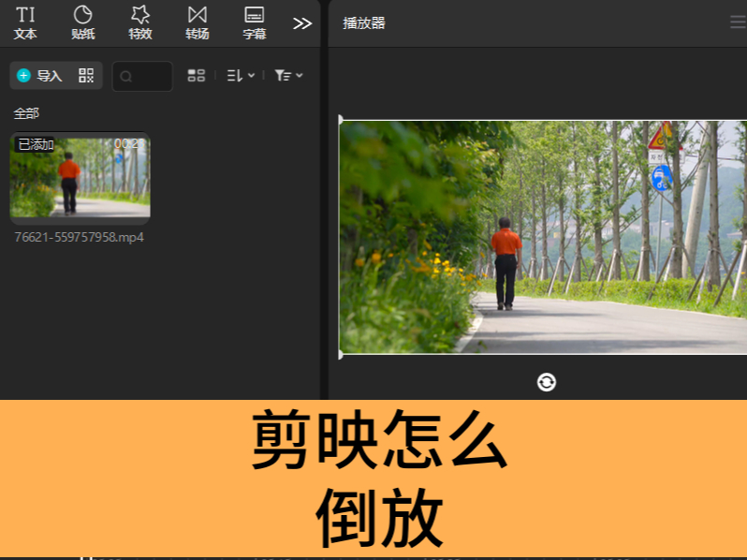Screen dimensions: 747x560
Task: Click the rotate handle below preview
Action: [547, 382]
